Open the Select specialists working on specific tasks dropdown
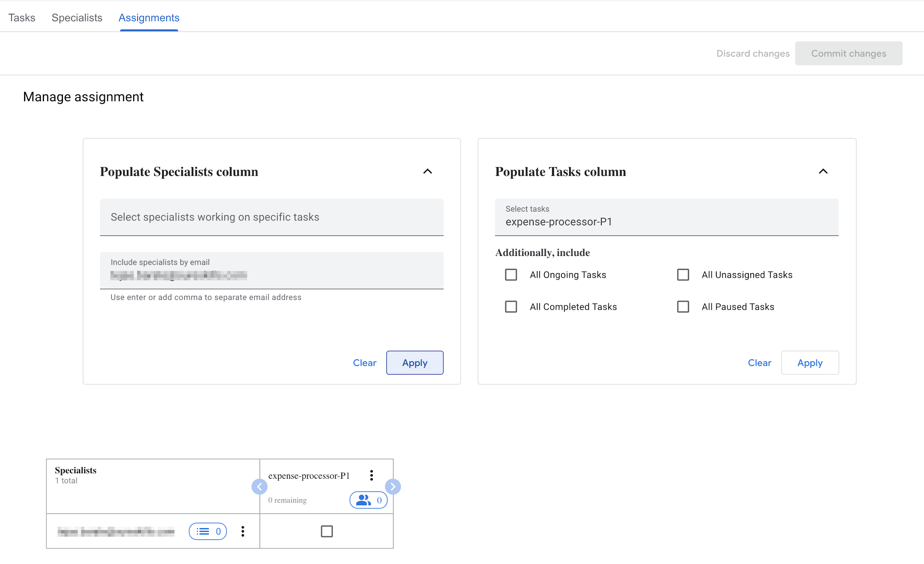The image size is (924, 564). pyautogui.click(x=271, y=216)
